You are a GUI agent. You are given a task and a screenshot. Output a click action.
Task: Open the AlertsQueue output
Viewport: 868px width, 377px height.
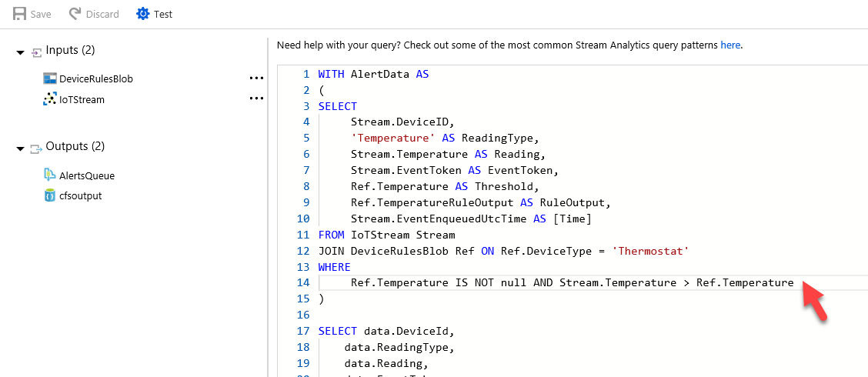pyautogui.click(x=87, y=176)
